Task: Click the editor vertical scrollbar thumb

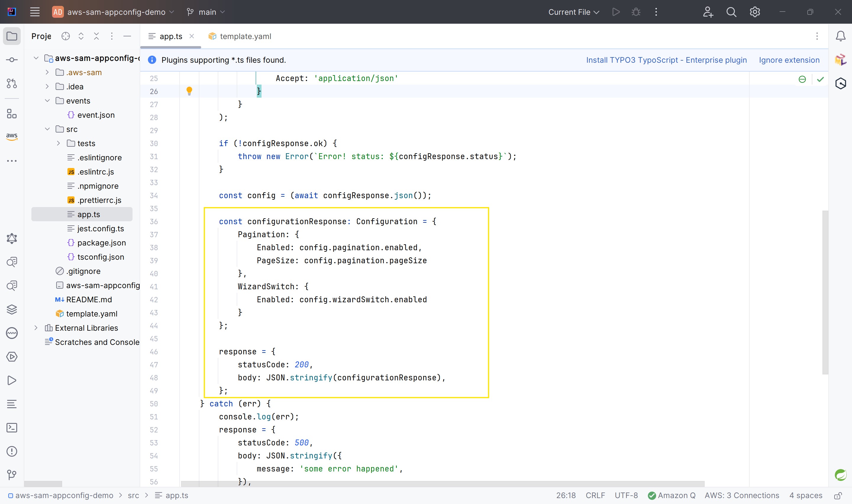Action: tap(825, 292)
